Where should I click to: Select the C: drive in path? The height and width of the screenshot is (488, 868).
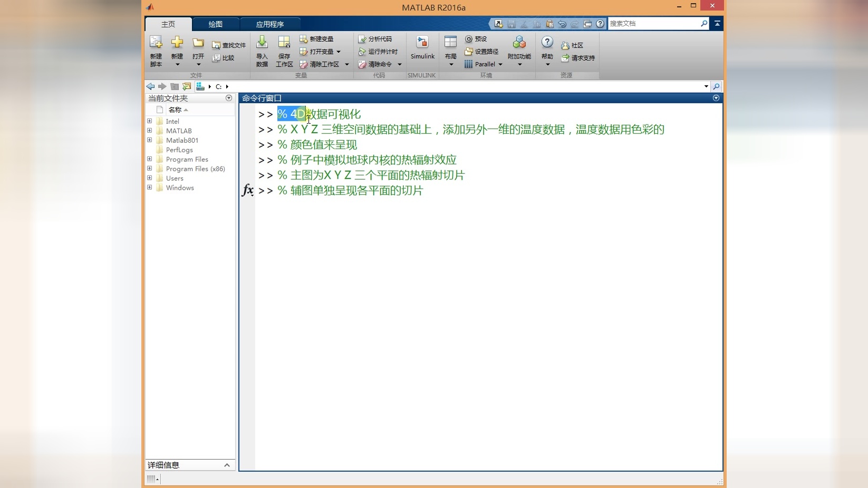(x=218, y=86)
